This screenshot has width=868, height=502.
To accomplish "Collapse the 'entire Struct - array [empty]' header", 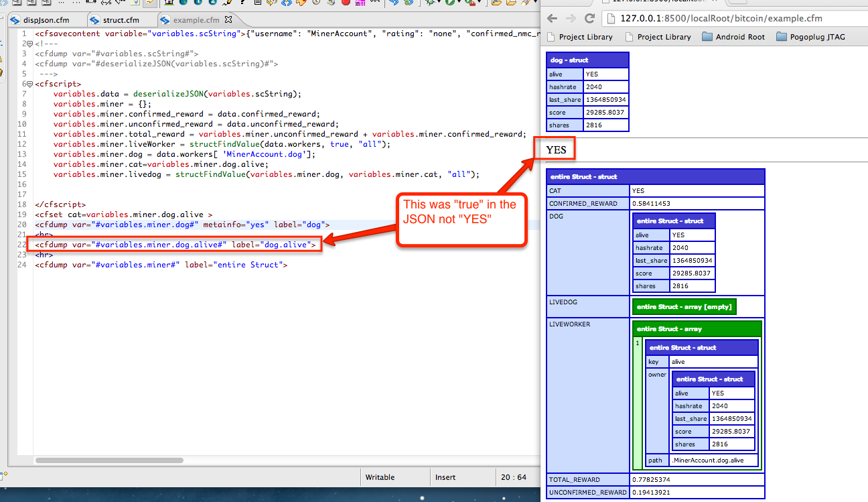I will (684, 306).
